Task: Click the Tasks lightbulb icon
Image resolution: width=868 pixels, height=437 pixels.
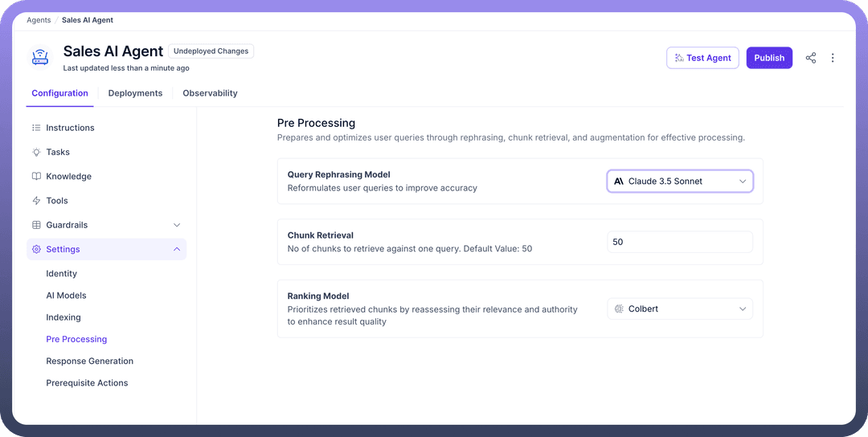Action: pyautogui.click(x=36, y=152)
